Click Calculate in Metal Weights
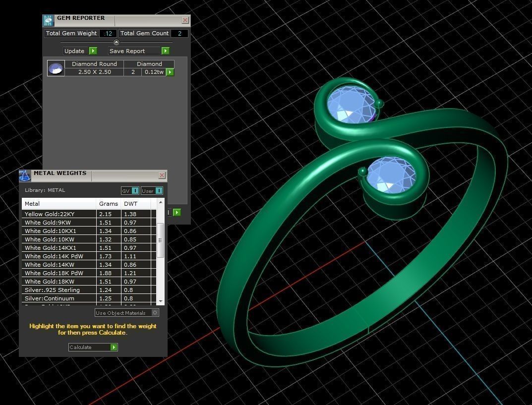The height and width of the screenshot is (405, 532). click(x=93, y=347)
